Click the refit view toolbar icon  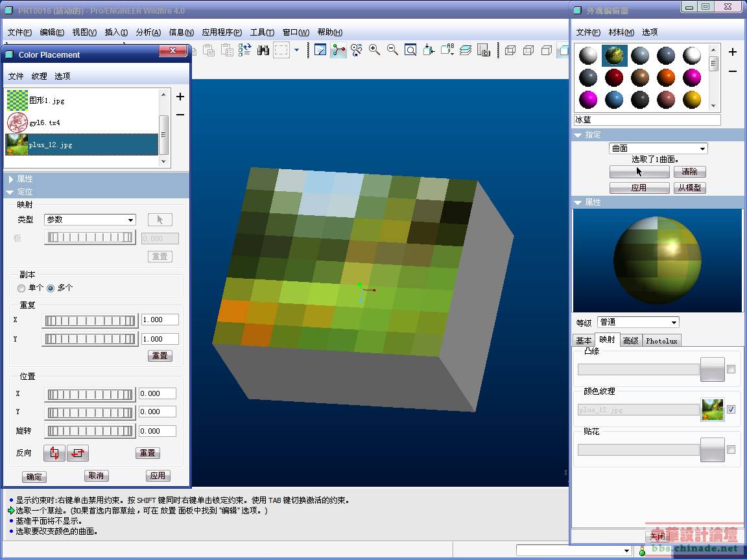tap(410, 50)
